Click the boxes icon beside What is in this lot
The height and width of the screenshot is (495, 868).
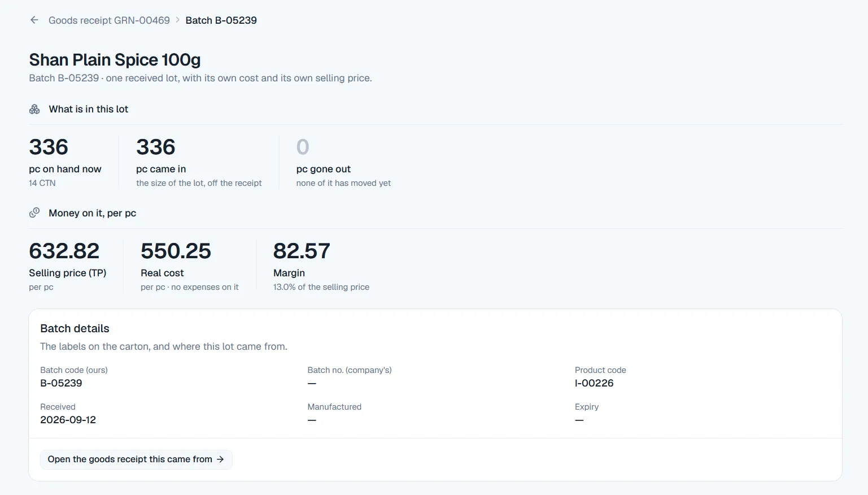tap(34, 109)
